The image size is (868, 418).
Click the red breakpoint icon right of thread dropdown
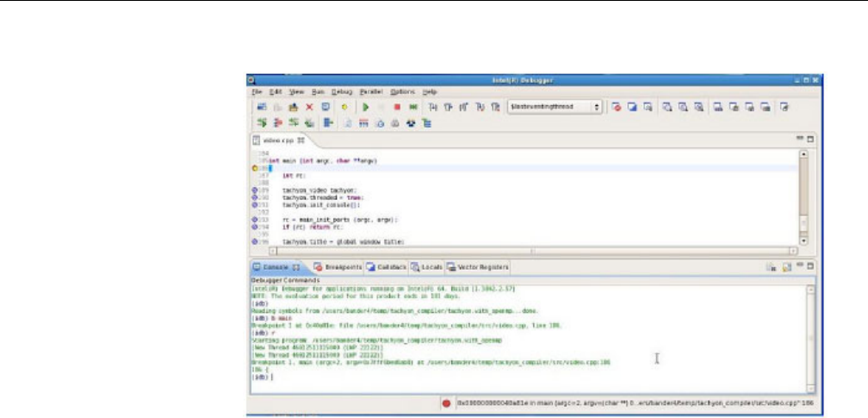(617, 107)
